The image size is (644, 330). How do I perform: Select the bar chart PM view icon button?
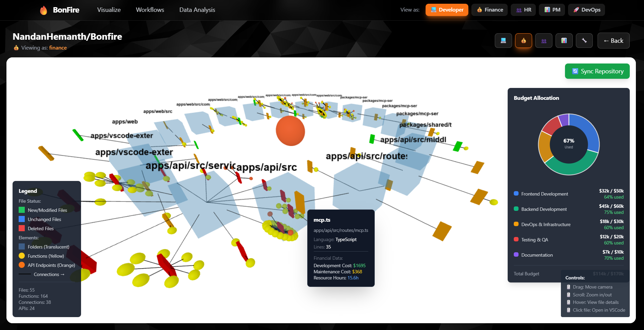pos(564,41)
